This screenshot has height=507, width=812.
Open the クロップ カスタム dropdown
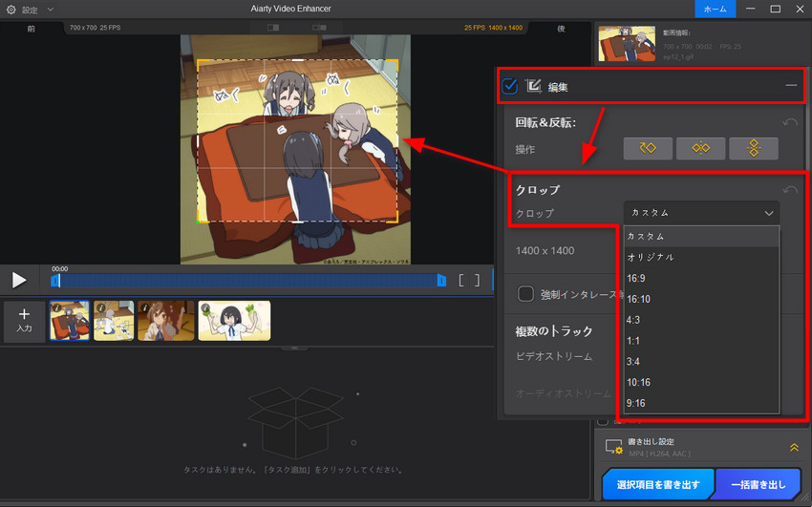click(x=701, y=213)
